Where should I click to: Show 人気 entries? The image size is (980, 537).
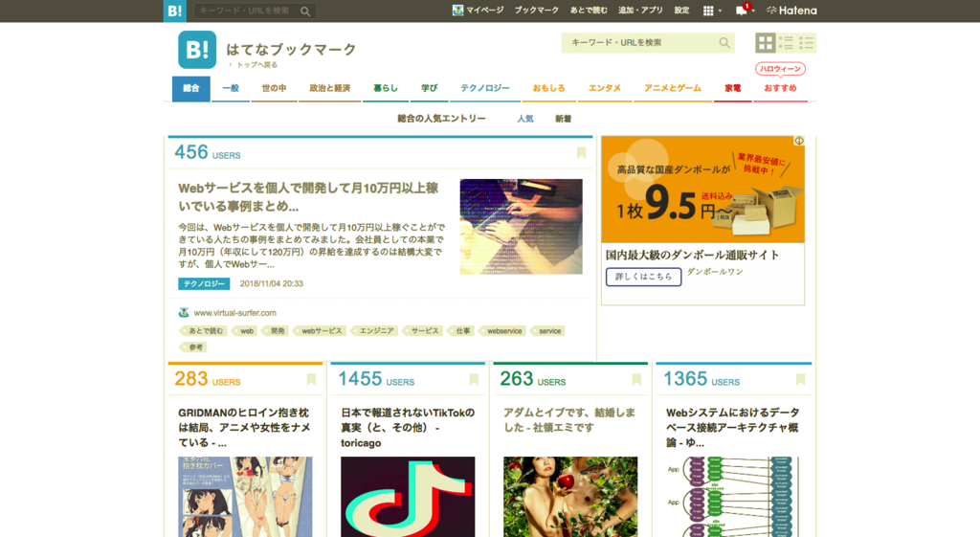(x=525, y=119)
